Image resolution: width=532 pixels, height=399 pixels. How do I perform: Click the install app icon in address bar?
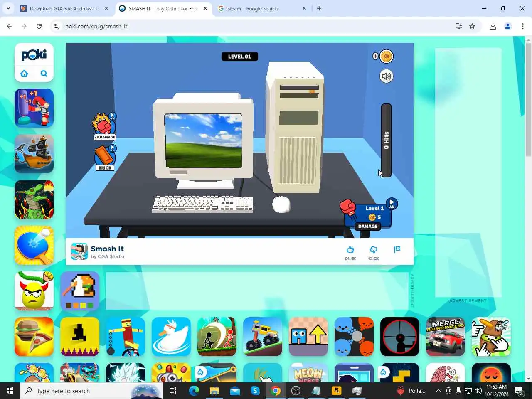pyautogui.click(x=459, y=26)
